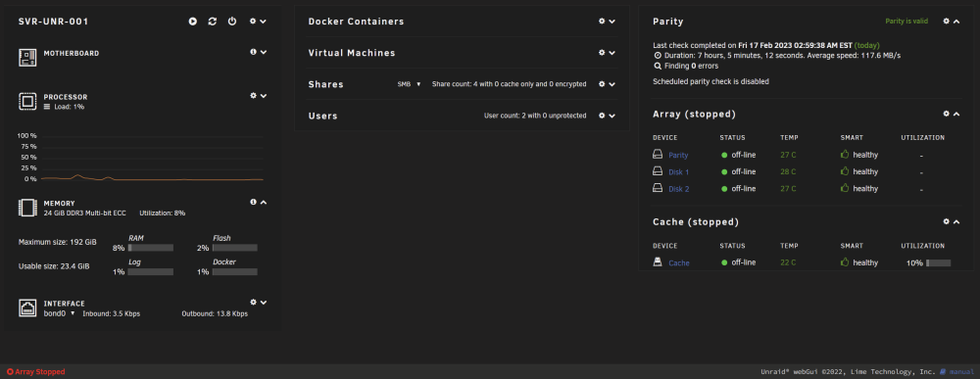Open Docker Containers gear settings

[602, 21]
